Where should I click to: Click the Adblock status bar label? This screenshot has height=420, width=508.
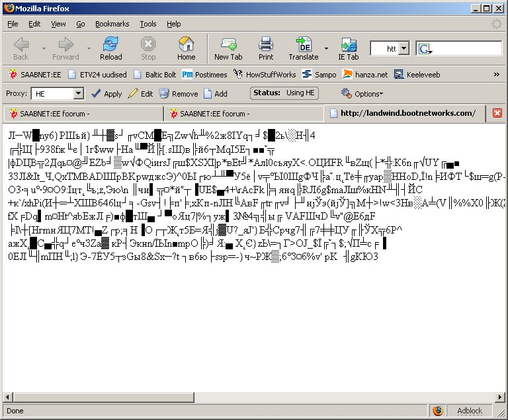click(470, 411)
